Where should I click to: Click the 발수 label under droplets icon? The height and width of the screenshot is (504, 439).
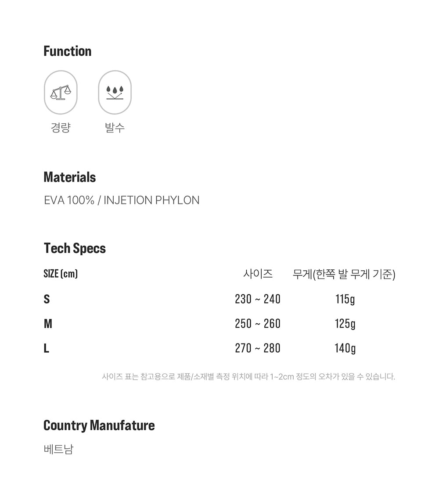tap(115, 128)
